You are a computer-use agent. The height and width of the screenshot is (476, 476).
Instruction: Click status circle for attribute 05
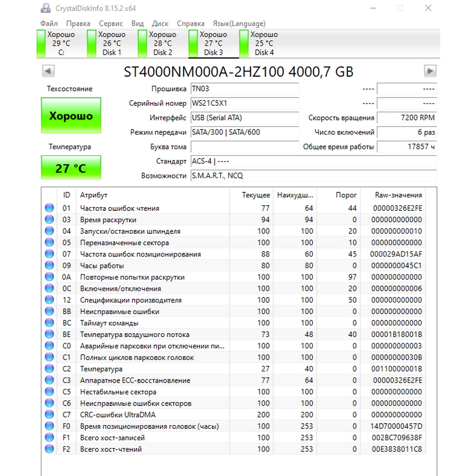click(x=49, y=243)
